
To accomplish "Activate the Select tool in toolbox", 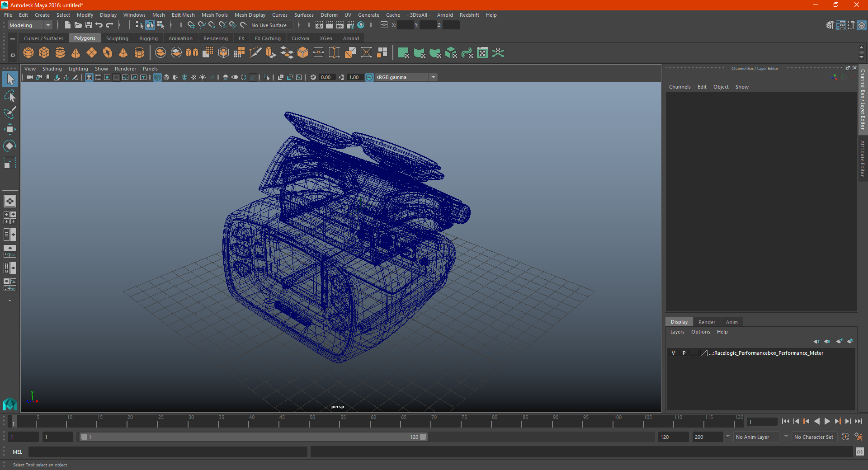I will pos(10,80).
